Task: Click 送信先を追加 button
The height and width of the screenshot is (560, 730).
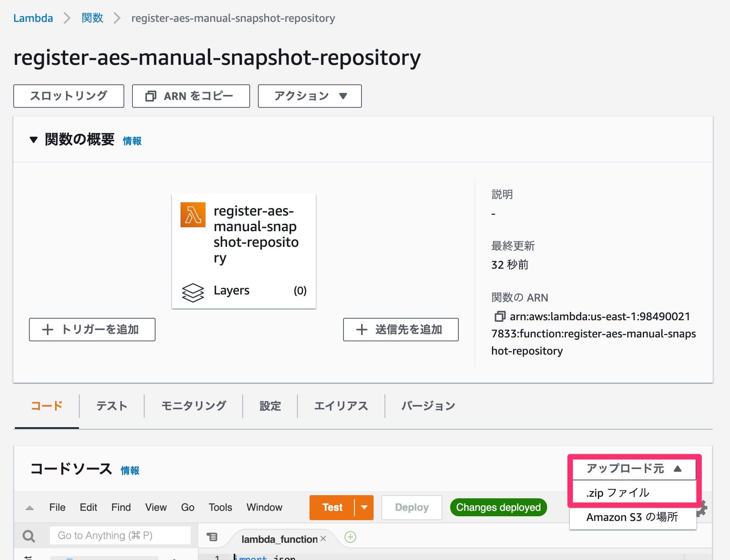Action: (x=401, y=330)
